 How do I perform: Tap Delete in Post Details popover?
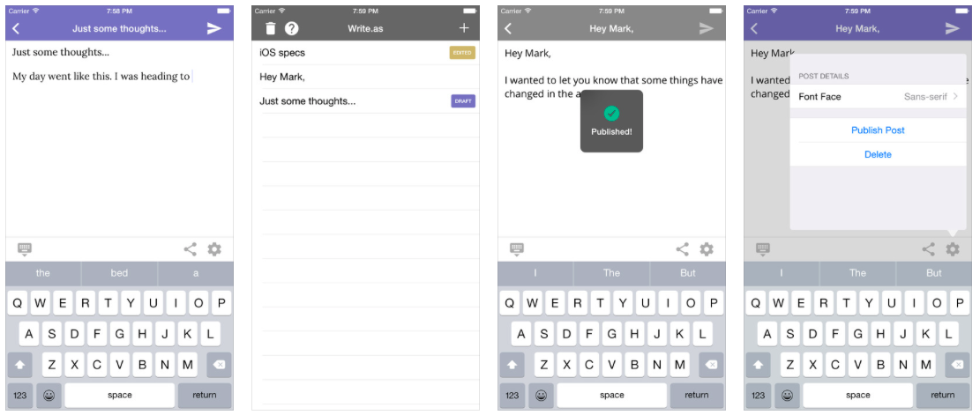[879, 155]
